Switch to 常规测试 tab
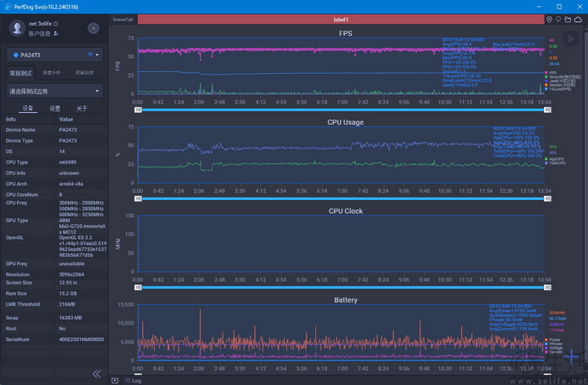Viewport: 588px width, 385px height. [20, 73]
